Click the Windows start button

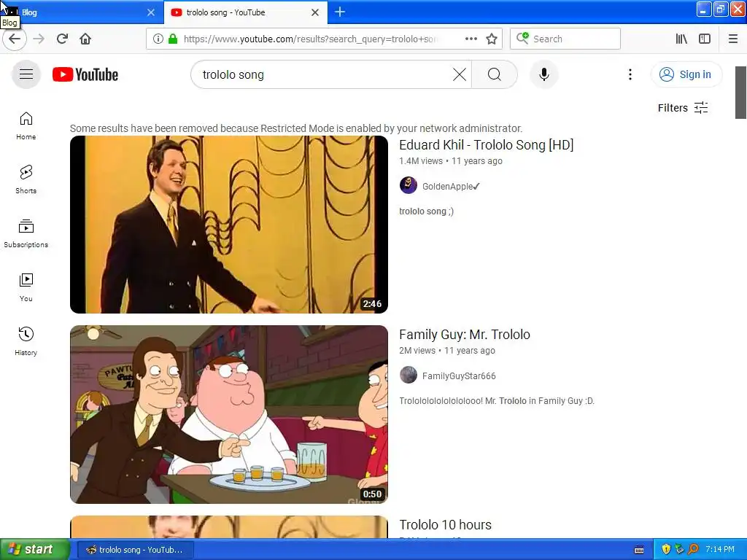pyautogui.click(x=35, y=549)
